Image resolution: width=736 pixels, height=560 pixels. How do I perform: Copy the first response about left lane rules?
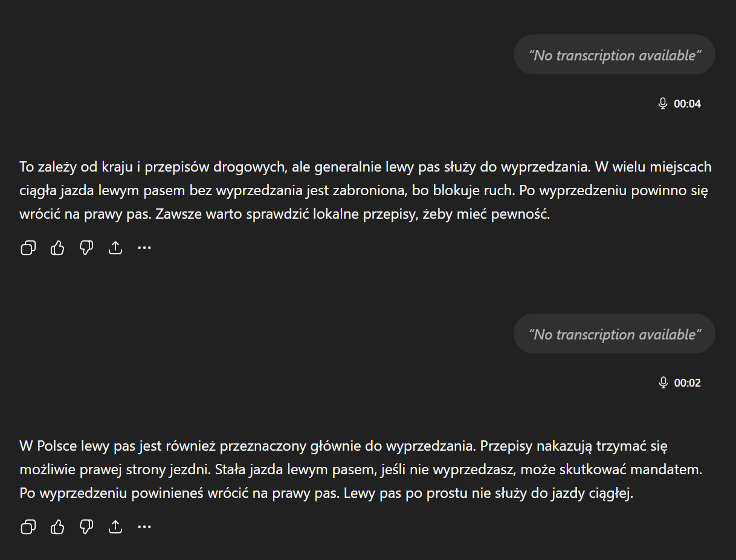tap(28, 248)
